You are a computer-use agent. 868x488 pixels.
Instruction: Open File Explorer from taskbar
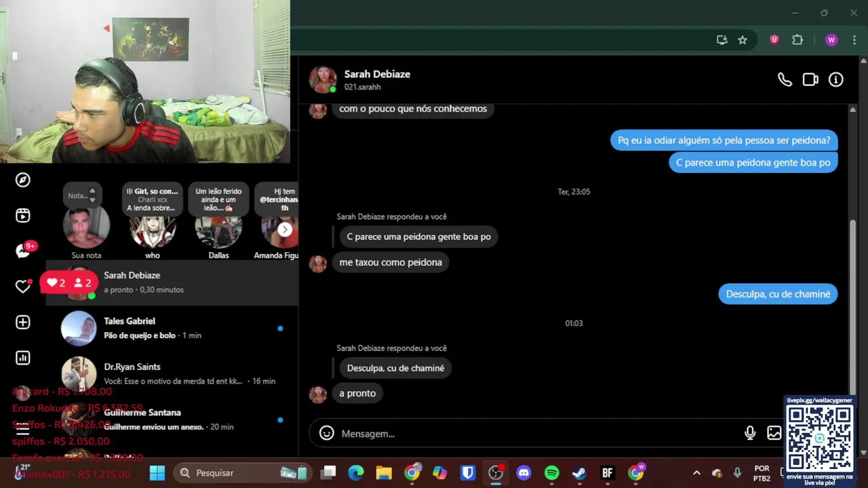click(384, 473)
